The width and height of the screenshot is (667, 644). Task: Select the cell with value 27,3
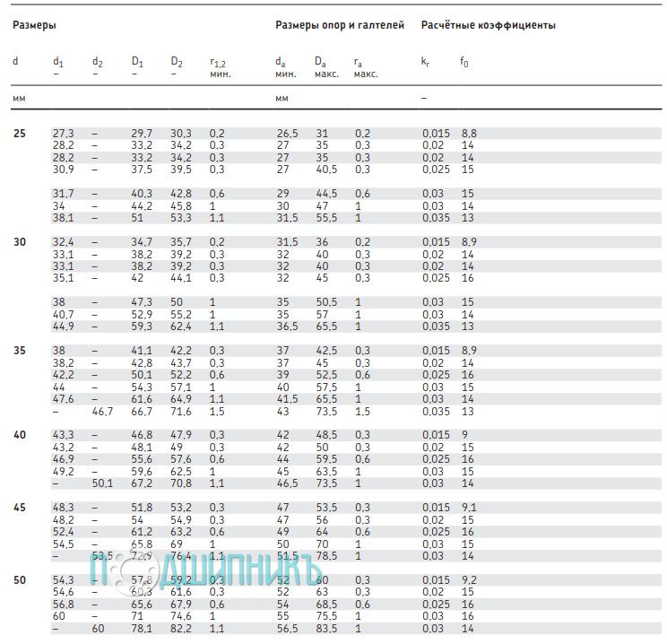(63, 134)
